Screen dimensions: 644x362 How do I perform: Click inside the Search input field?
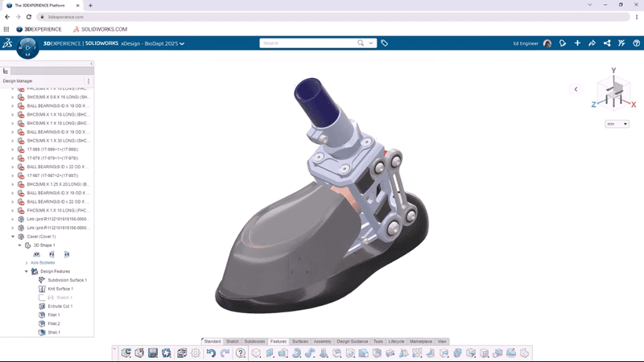[306, 43]
